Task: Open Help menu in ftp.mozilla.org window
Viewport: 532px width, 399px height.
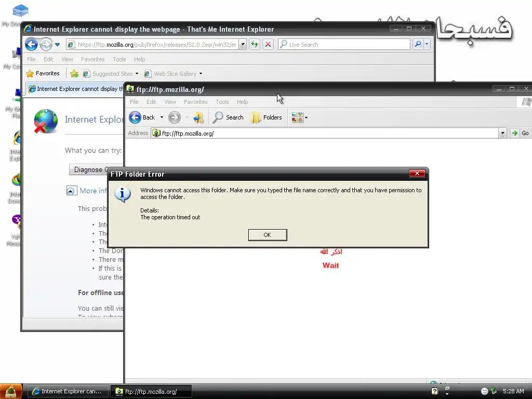Action: [x=242, y=102]
